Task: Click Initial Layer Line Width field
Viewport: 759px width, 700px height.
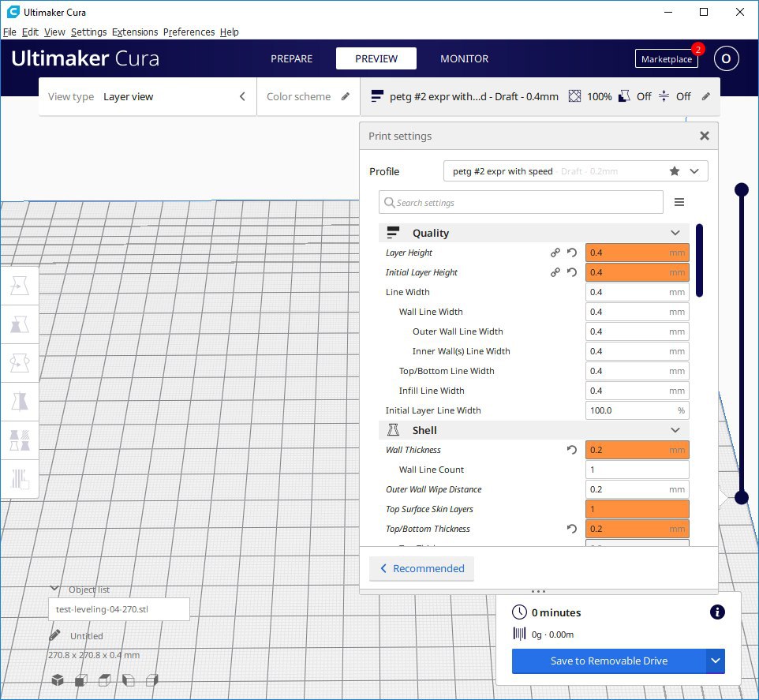Action: coord(637,410)
